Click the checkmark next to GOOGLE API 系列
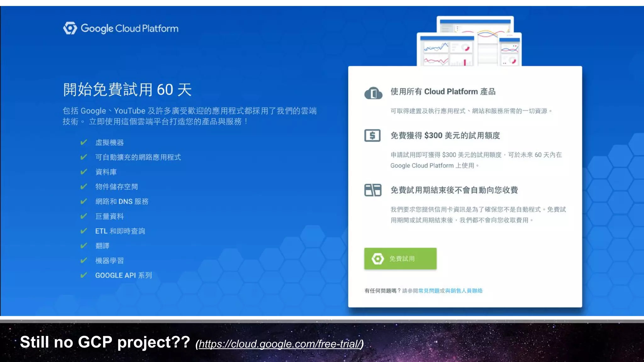This screenshot has width=644, height=362. pyautogui.click(x=84, y=275)
